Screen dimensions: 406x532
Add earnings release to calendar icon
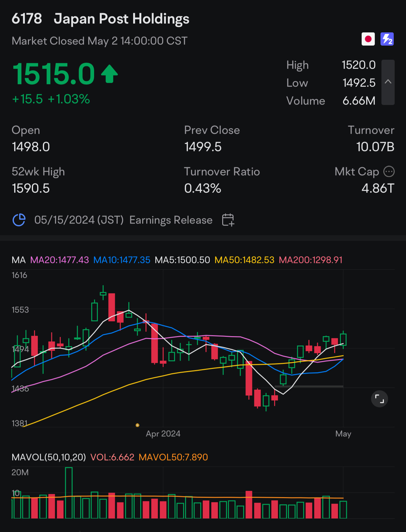[x=228, y=220]
